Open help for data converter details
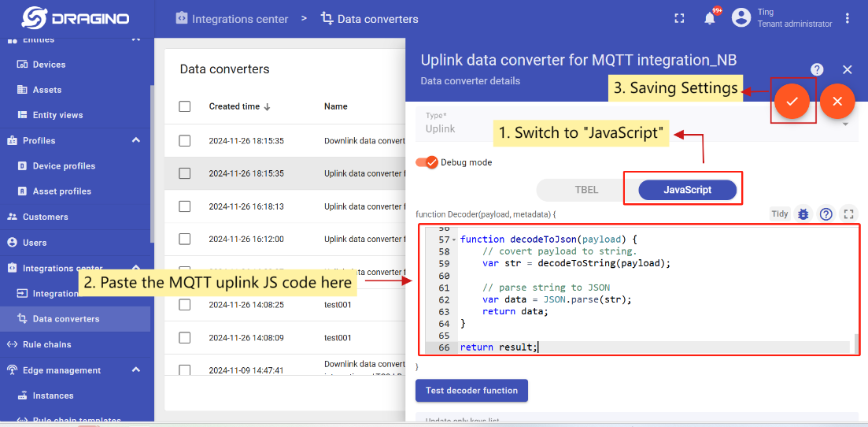This screenshot has height=427, width=868. pos(817,69)
